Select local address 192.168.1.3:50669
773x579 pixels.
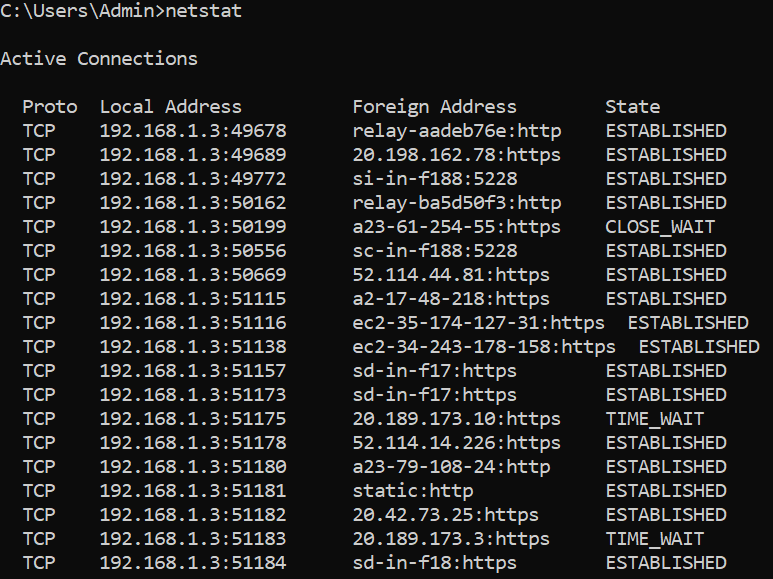click(193, 275)
